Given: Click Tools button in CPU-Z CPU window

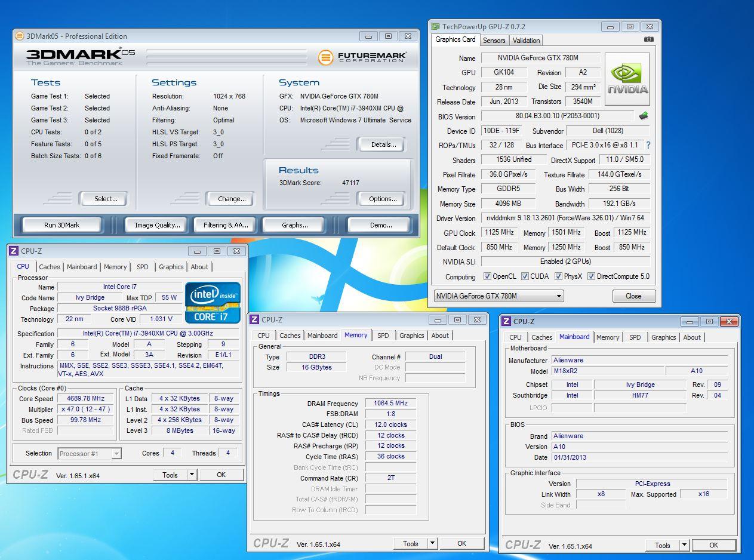Looking at the screenshot, I should click(x=170, y=475).
